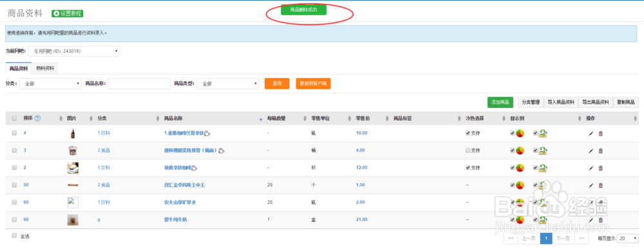
Task: Click the 复制商品 button
Action: point(625,102)
